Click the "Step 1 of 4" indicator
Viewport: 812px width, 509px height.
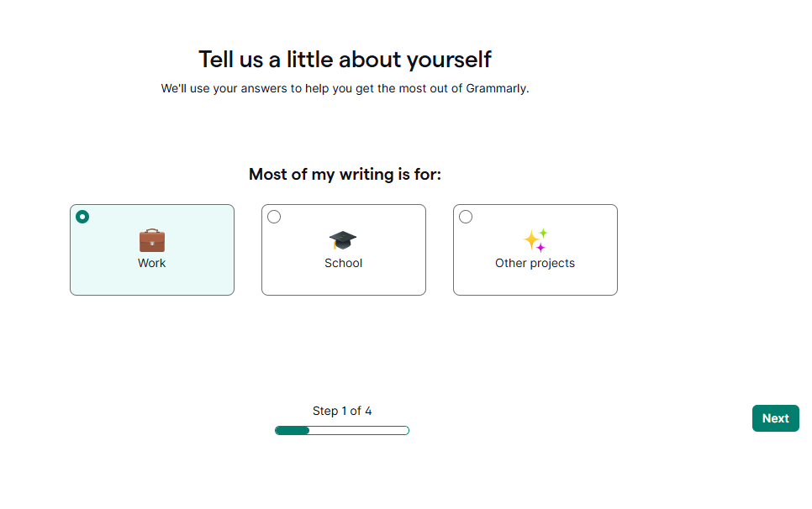tap(342, 411)
